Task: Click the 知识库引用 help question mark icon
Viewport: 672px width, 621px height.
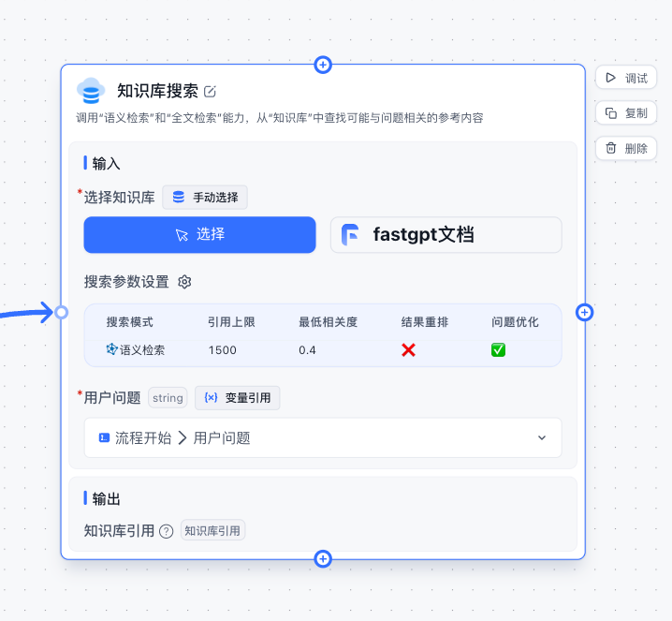Action: pos(167,531)
